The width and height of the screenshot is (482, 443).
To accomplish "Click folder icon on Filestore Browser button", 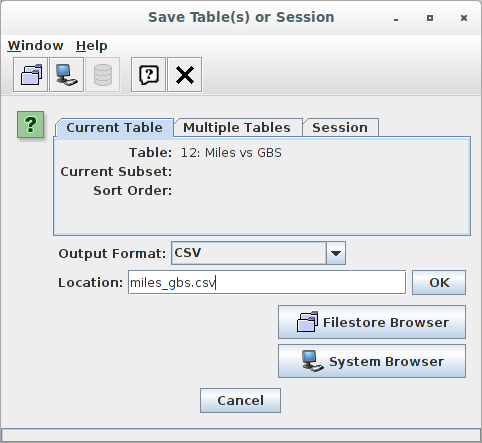I will coord(307,322).
